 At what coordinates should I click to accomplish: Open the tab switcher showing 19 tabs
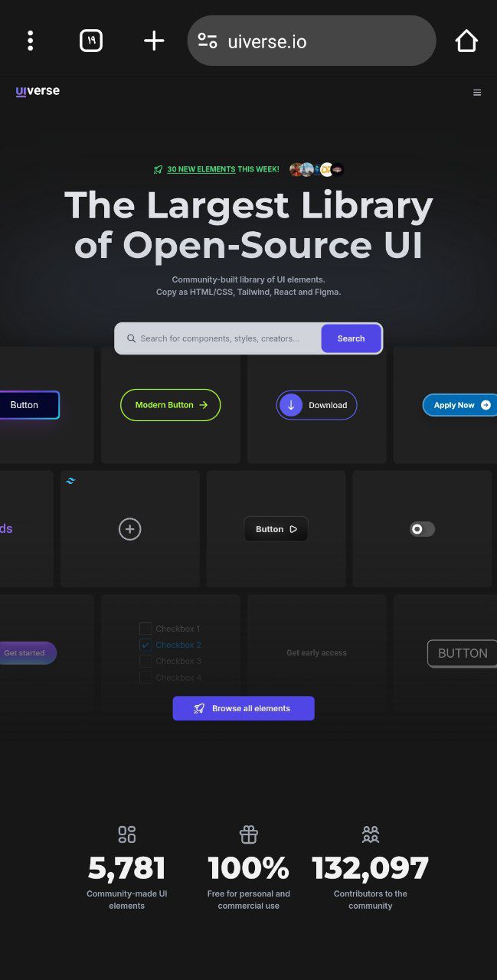click(x=91, y=41)
